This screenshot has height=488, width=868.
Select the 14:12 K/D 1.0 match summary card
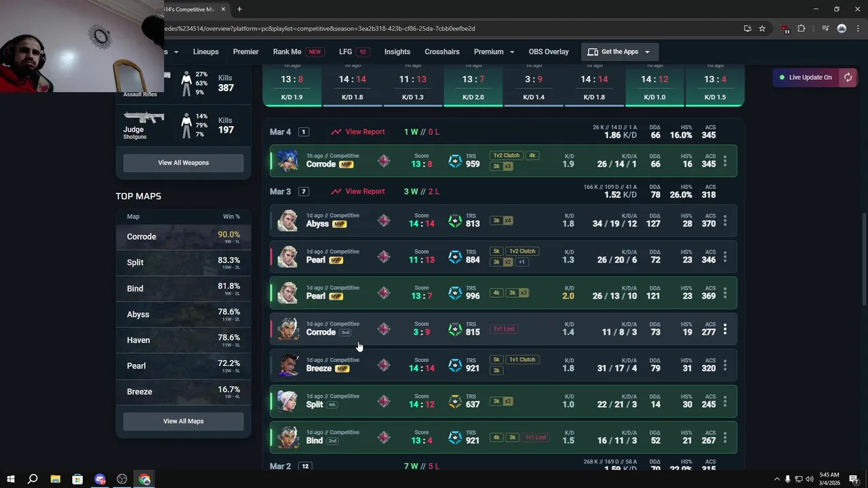(x=654, y=85)
